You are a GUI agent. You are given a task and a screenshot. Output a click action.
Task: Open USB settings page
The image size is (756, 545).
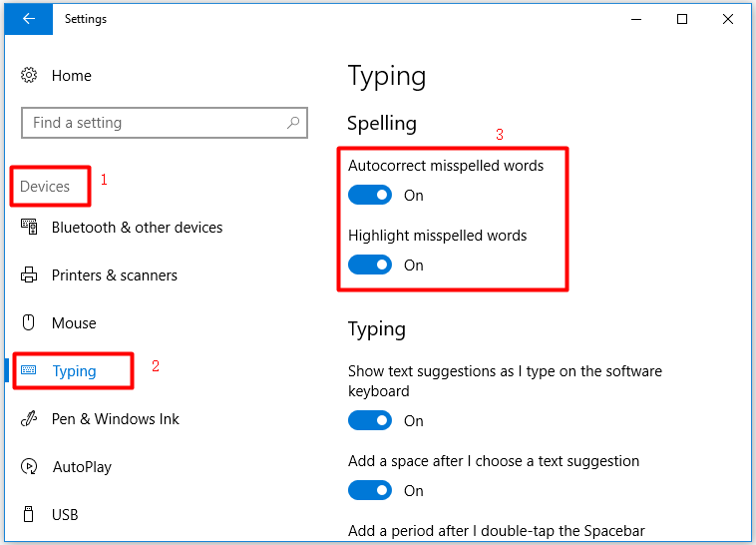65,515
